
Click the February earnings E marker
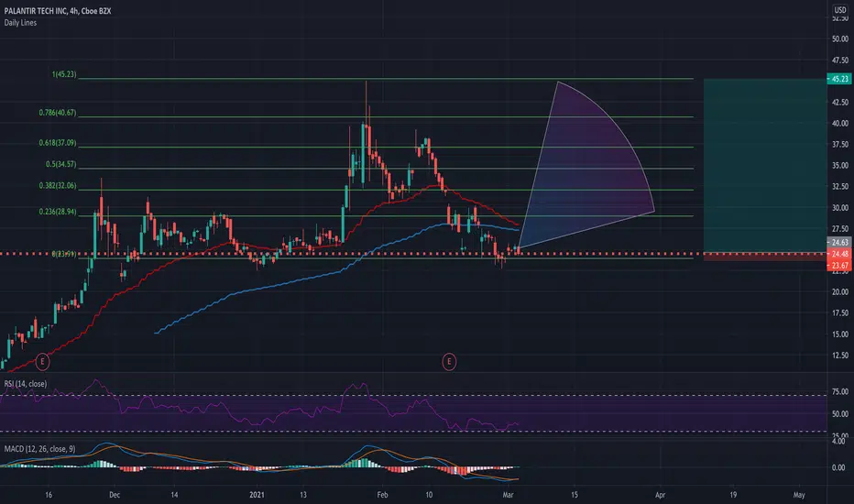(449, 361)
